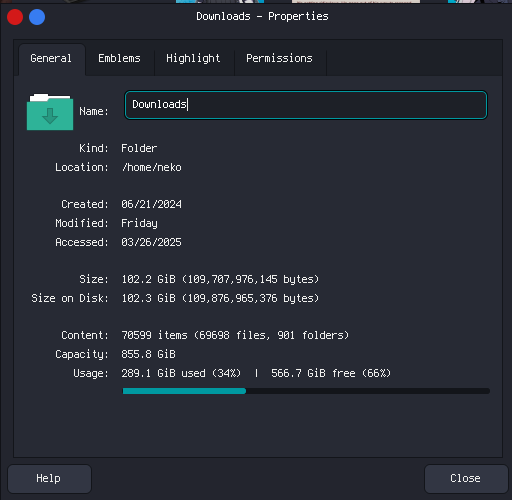
Task: Click the disk usage progress bar
Action: 306,391
